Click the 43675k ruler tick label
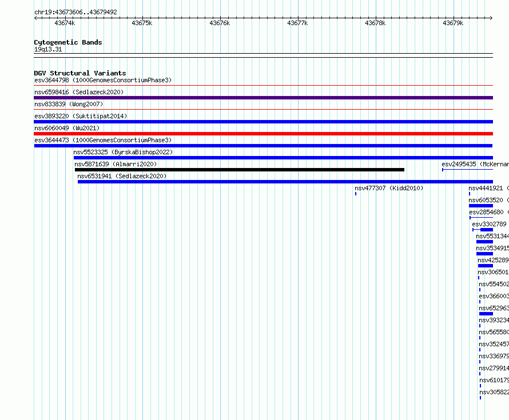 point(142,23)
